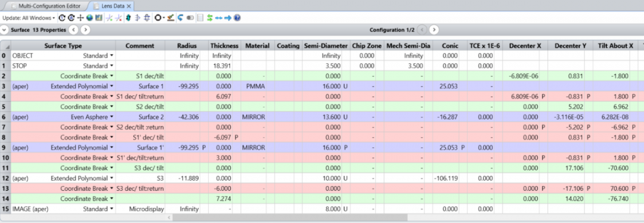This screenshot has width=644, height=223.
Task: Go to next configuration arrow
Action: pos(434,30)
